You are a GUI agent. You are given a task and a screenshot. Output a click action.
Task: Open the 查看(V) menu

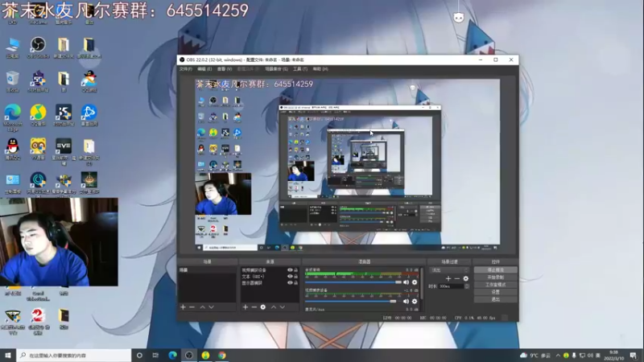tap(225, 69)
